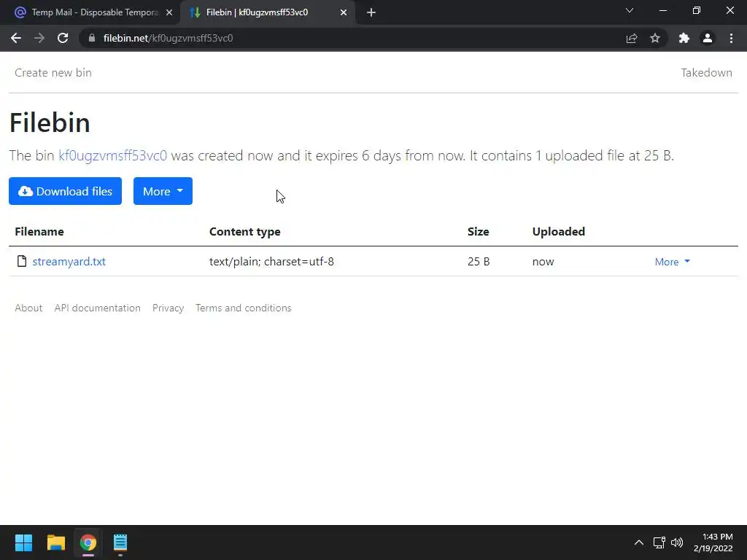
Task: Minimize the Chrome window
Action: tap(662, 10)
